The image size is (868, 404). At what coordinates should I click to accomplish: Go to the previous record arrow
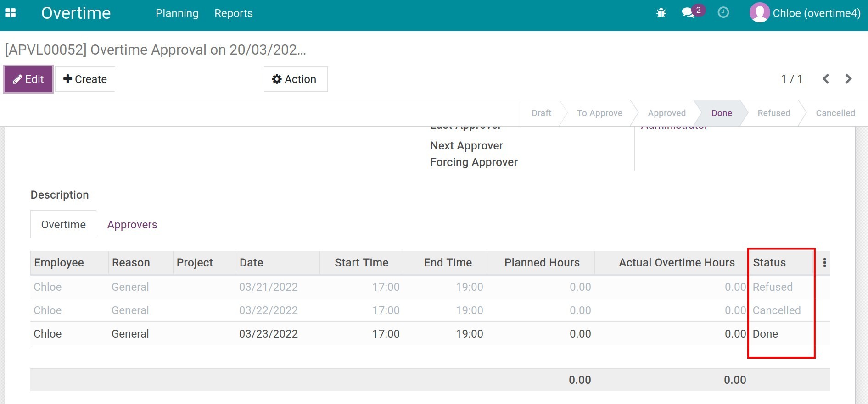tap(826, 79)
